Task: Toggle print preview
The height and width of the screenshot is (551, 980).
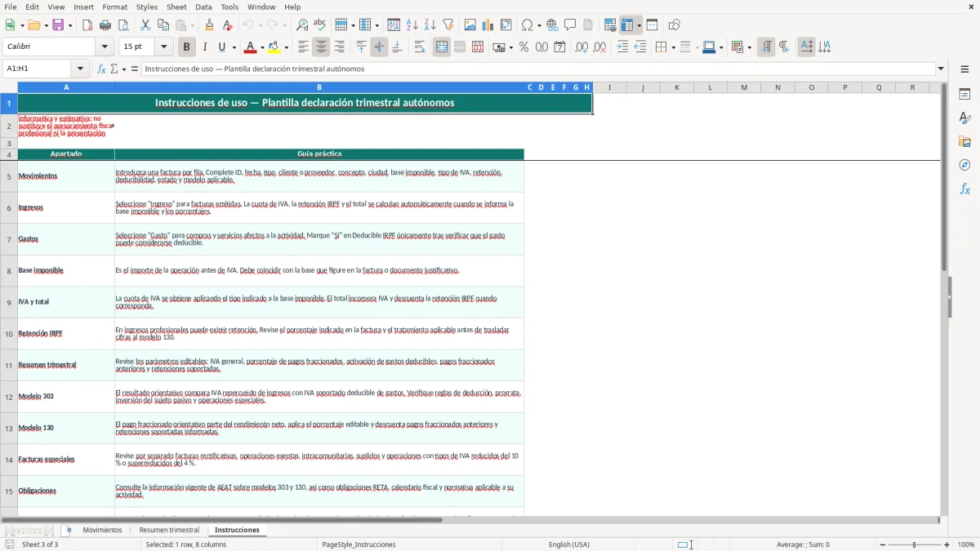Action: tap(122, 25)
